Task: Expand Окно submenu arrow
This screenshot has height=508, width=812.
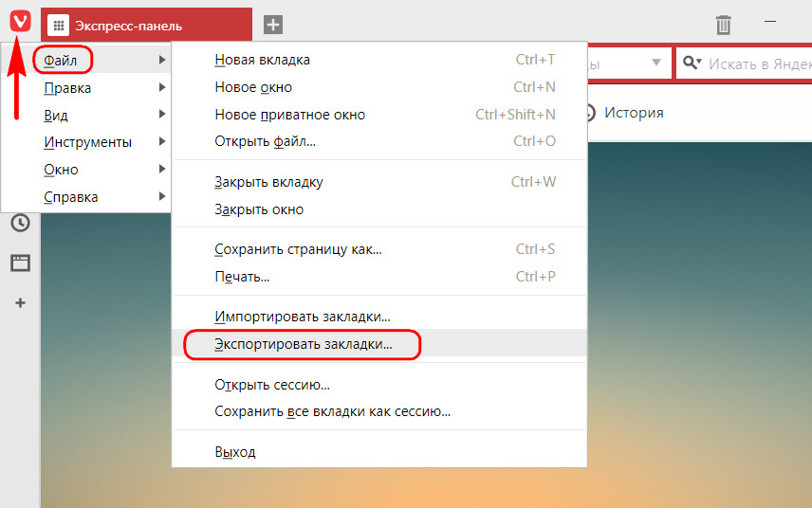Action: [162, 169]
